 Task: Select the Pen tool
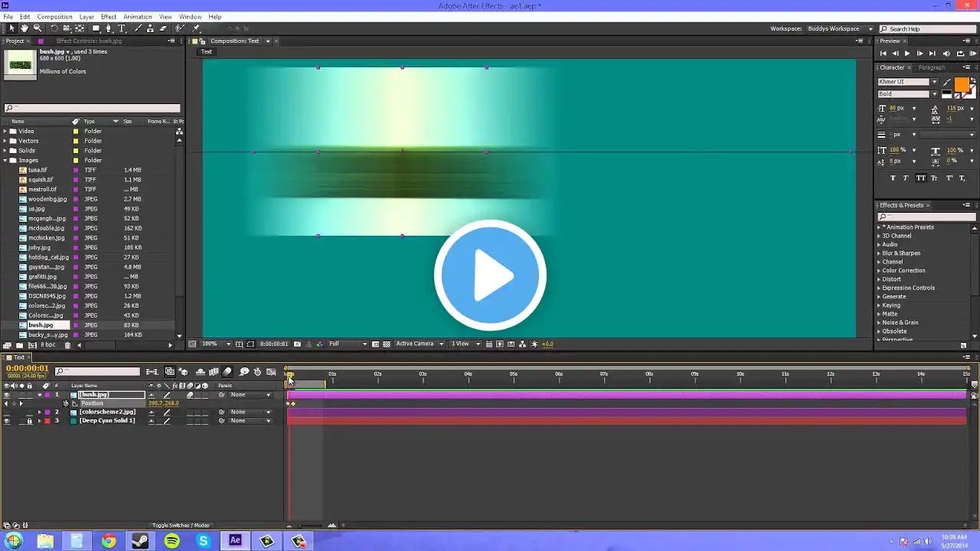[x=109, y=28]
